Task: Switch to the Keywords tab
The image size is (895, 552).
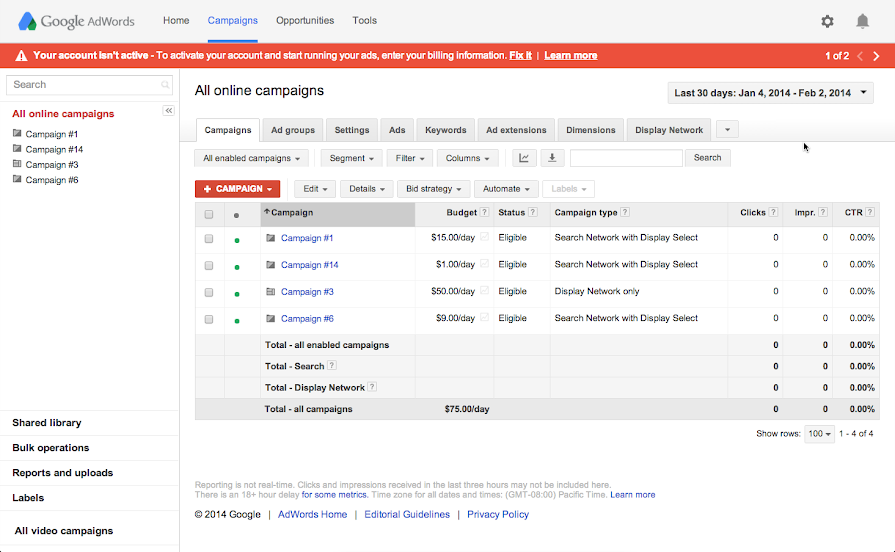Action: tap(445, 130)
